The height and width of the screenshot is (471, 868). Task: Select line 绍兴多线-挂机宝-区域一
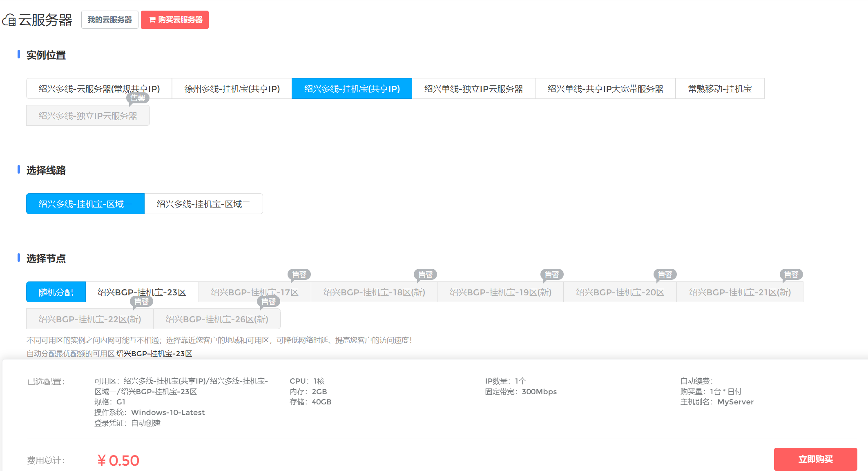click(85, 204)
